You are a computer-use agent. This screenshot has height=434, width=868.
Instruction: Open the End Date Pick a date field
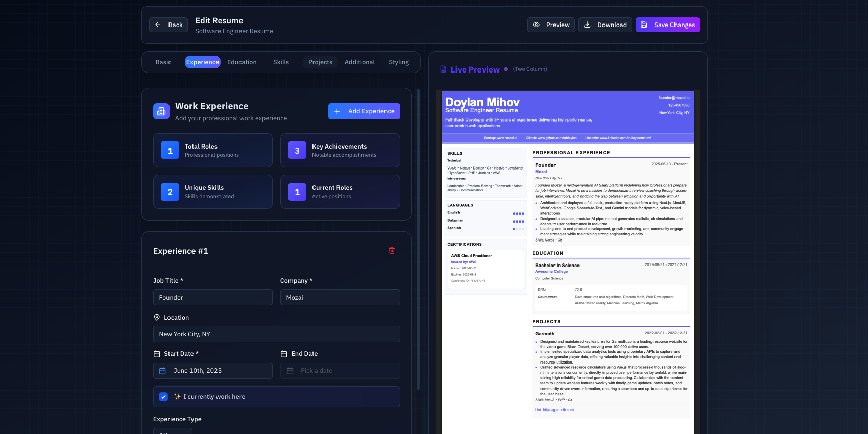[340, 371]
